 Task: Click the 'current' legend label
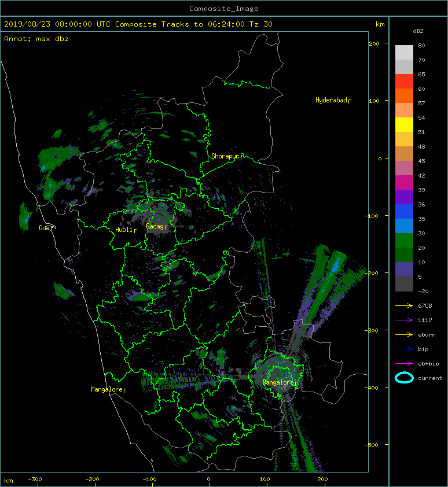[x=430, y=378]
